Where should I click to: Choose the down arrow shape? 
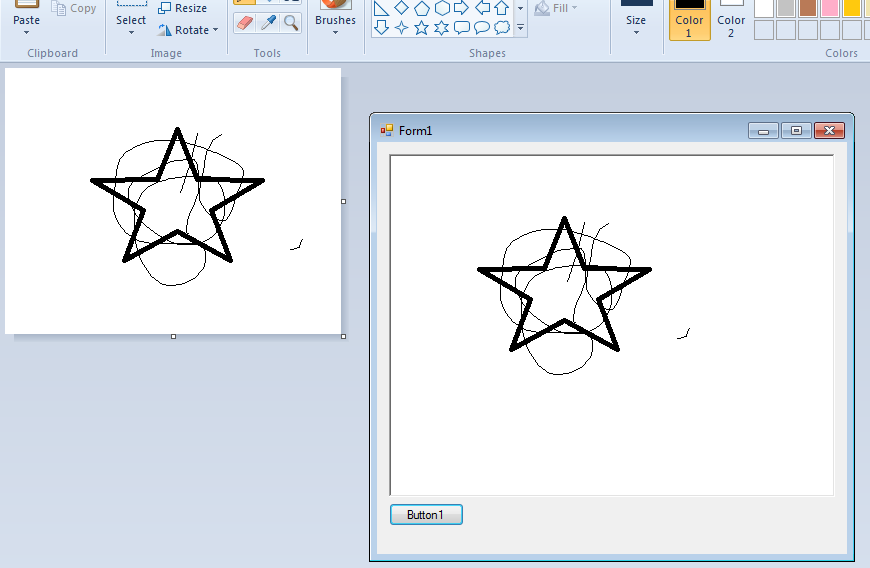(381, 27)
